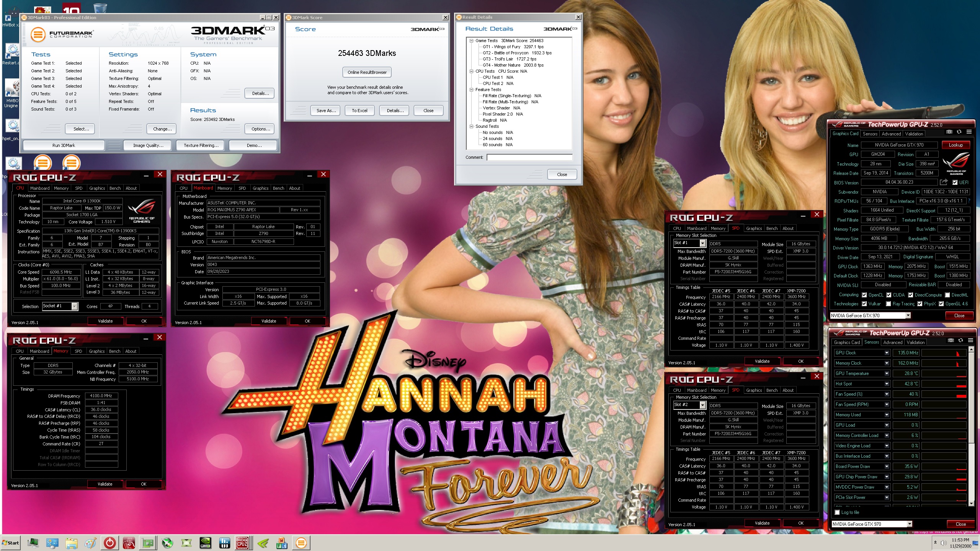Click the Texture Filtering... button in 3DMark03

[201, 145]
